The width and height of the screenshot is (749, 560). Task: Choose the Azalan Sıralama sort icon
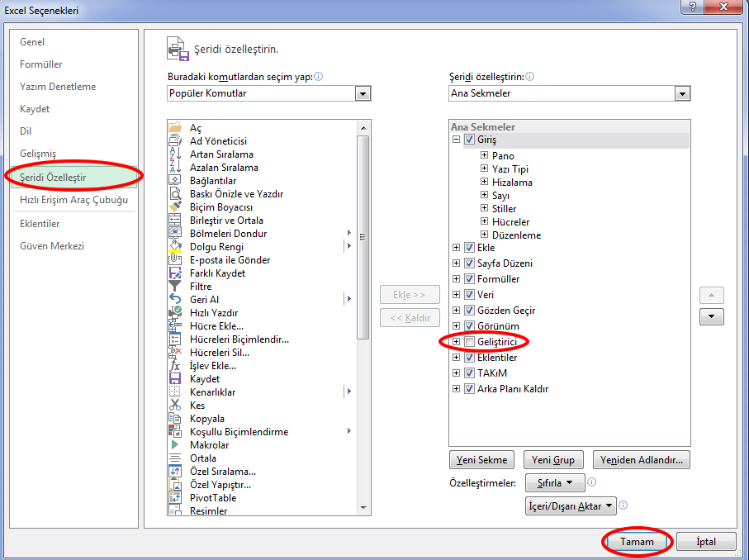[175, 167]
